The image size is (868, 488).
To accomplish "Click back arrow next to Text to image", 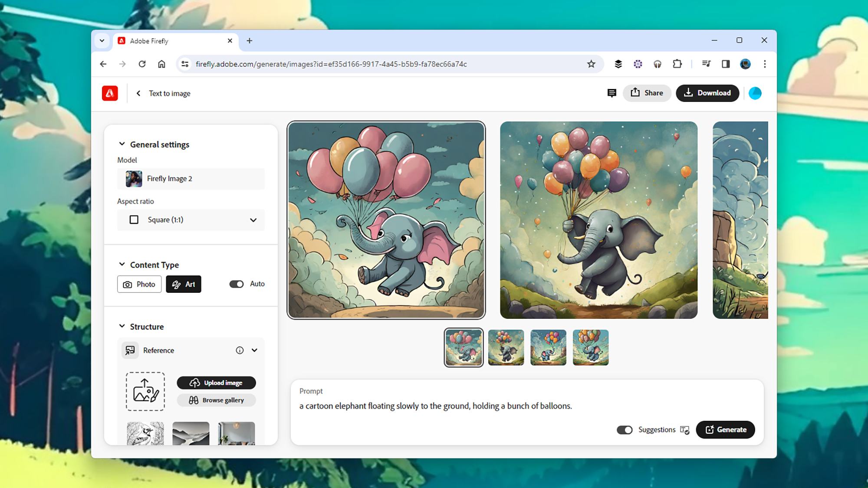I will (x=138, y=93).
